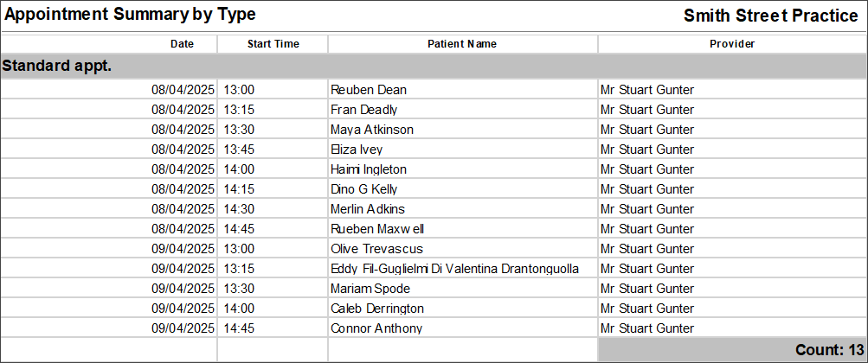Click the Appointment Summary by Type title
The height and width of the screenshot is (363, 868).
coord(130,15)
